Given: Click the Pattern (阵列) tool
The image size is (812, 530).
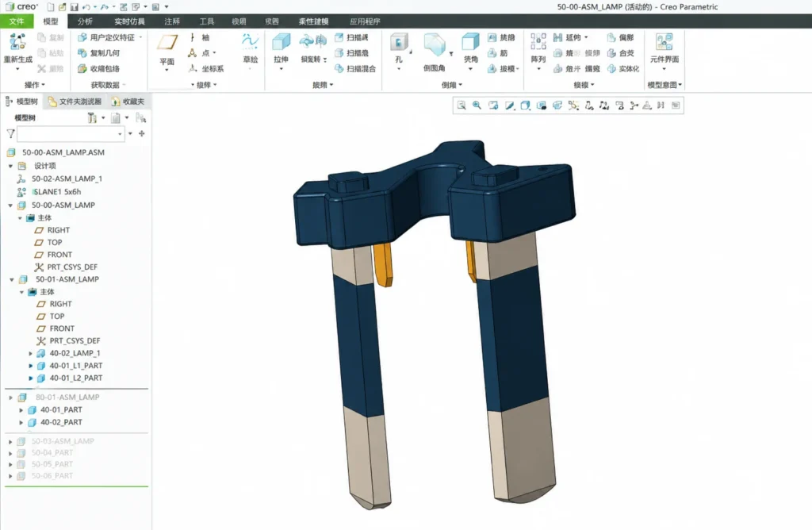Looking at the screenshot, I should coord(538,48).
